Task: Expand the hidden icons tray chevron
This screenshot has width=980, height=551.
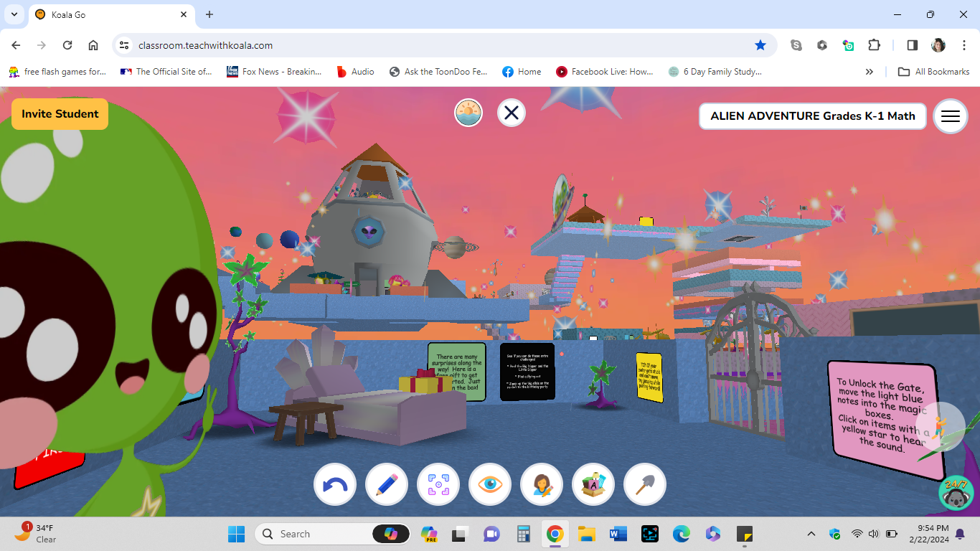Action: point(811,533)
